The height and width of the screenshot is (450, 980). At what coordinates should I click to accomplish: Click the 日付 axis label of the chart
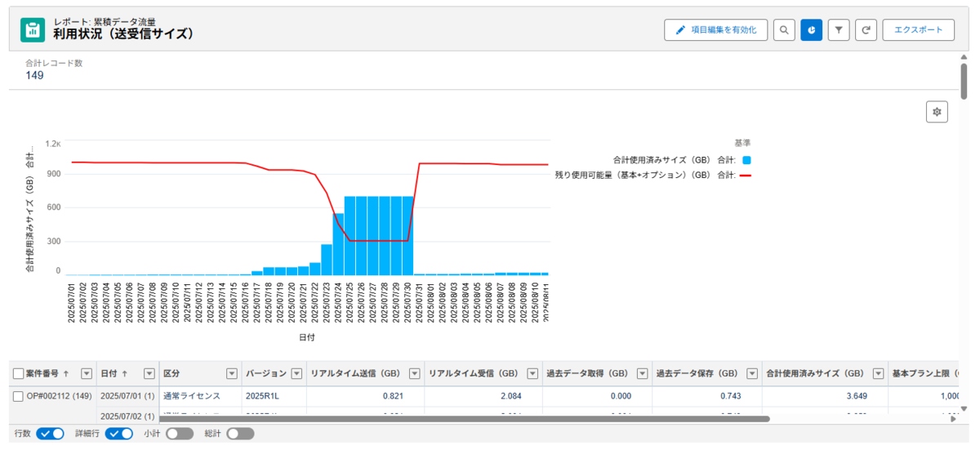coord(306,336)
